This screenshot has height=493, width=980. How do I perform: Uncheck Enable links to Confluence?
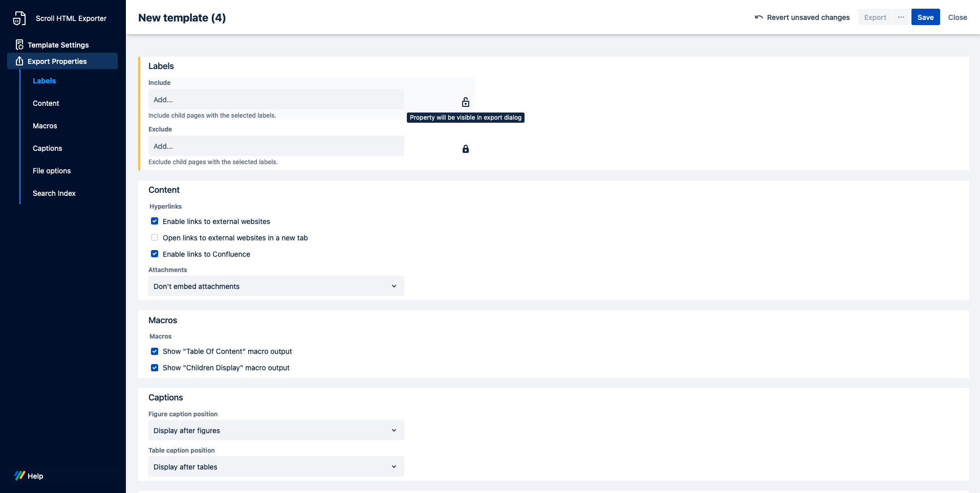click(155, 254)
